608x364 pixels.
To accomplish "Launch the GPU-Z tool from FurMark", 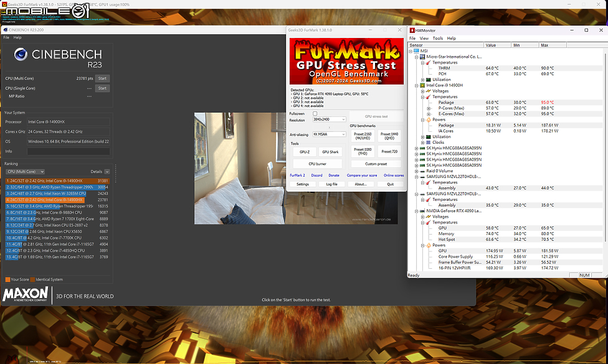I will pos(305,152).
